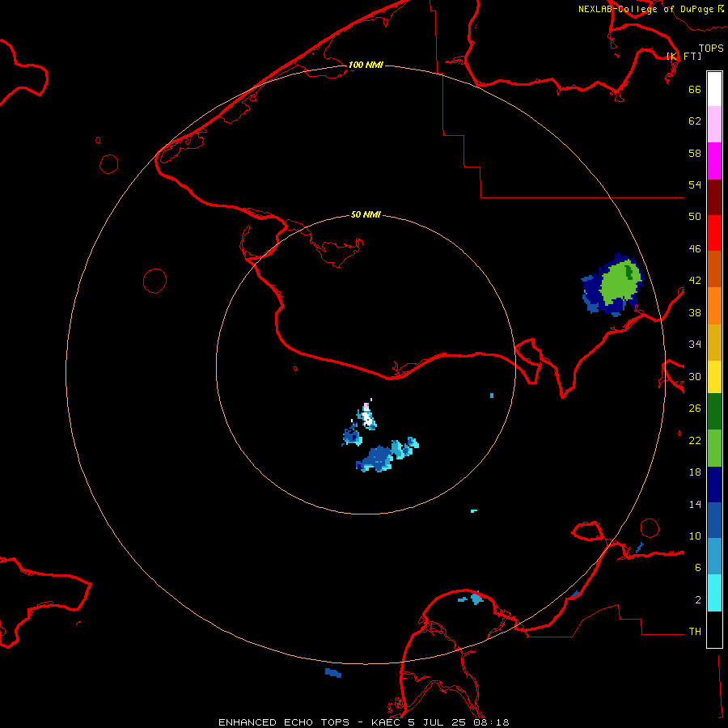The image size is (728, 728).
Task: Click the "46" legend value
Action: click(x=695, y=249)
